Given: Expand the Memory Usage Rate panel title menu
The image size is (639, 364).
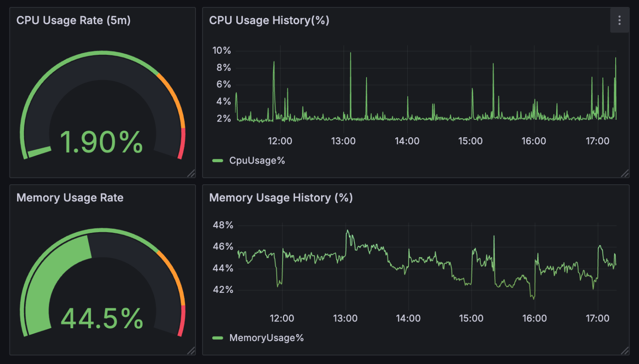Looking at the screenshot, I should (x=70, y=198).
